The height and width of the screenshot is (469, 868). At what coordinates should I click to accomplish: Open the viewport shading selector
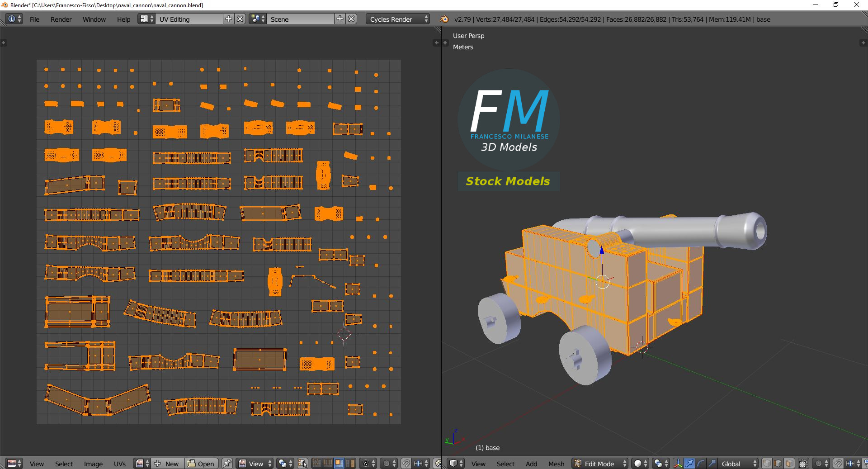[x=640, y=464]
